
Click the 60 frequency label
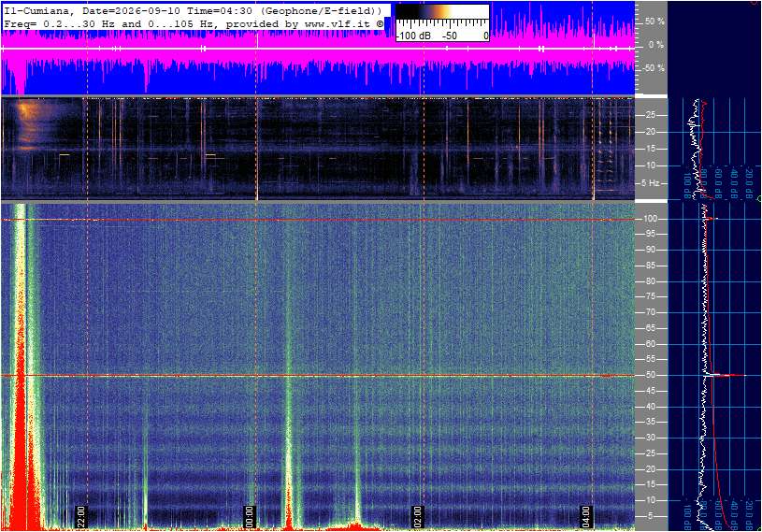(650, 344)
